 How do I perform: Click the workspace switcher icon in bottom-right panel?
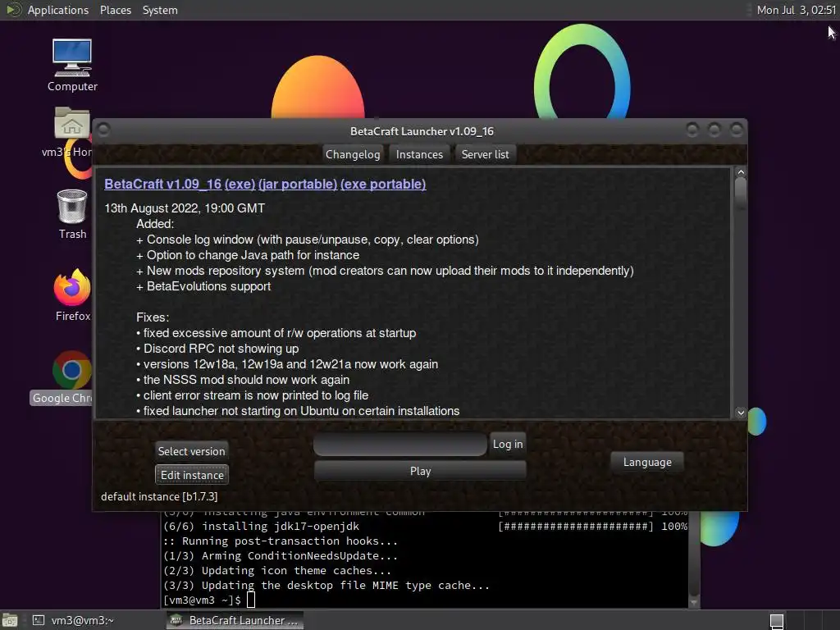coord(776,620)
